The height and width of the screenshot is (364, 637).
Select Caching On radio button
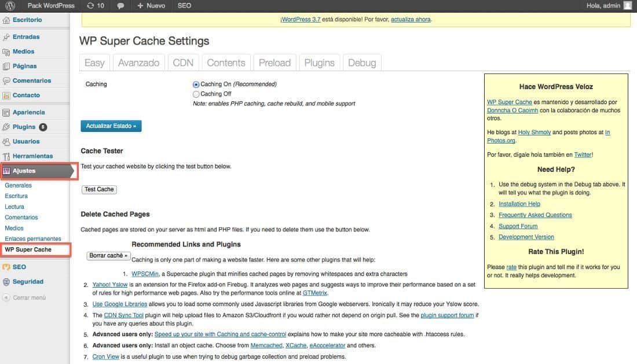[x=196, y=84]
